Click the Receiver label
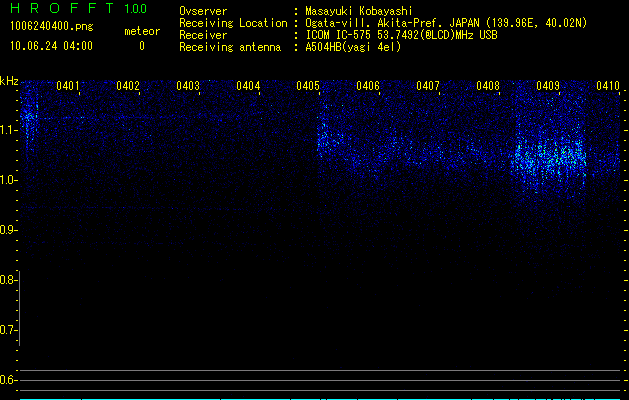This screenshot has width=629, height=400. pos(203,35)
